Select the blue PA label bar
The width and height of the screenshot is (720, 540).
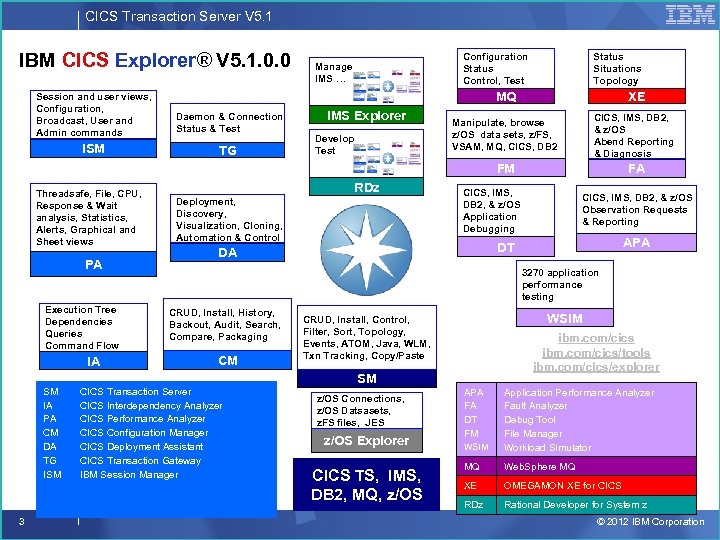(93, 264)
